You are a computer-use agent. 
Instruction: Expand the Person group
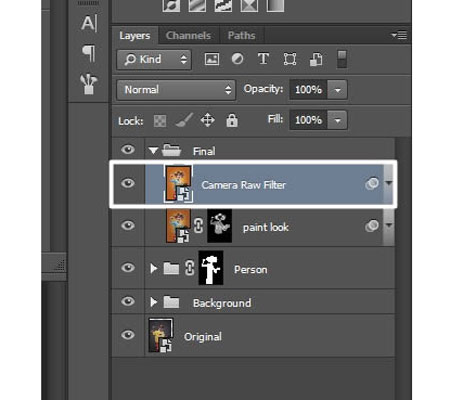153,268
